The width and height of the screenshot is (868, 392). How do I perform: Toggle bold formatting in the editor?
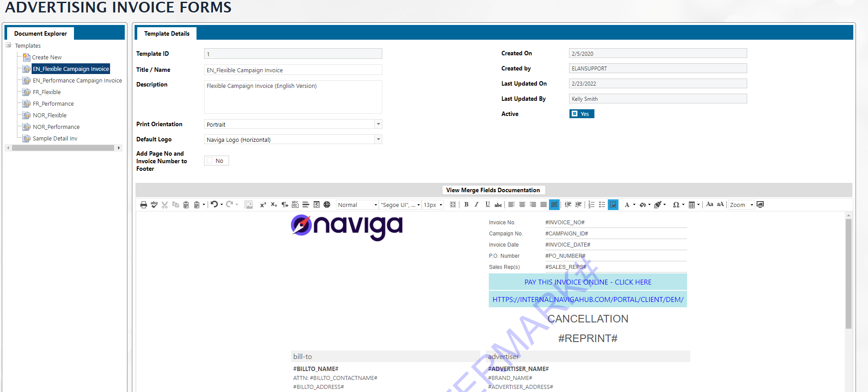(x=466, y=205)
